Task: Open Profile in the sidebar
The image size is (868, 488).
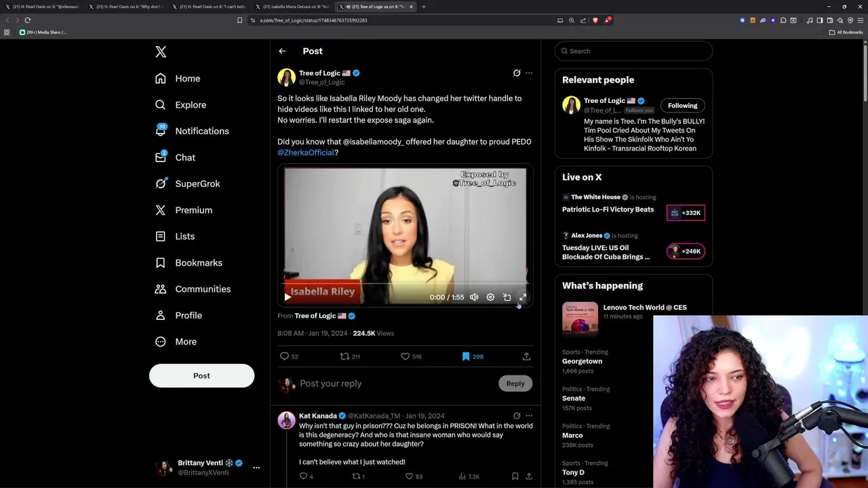Action: [x=178, y=315]
